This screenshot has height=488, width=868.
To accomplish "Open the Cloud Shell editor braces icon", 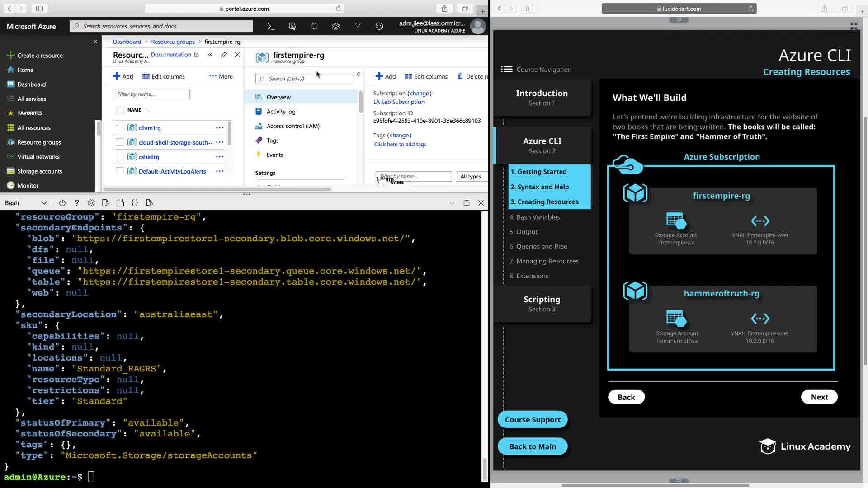I will [x=135, y=203].
